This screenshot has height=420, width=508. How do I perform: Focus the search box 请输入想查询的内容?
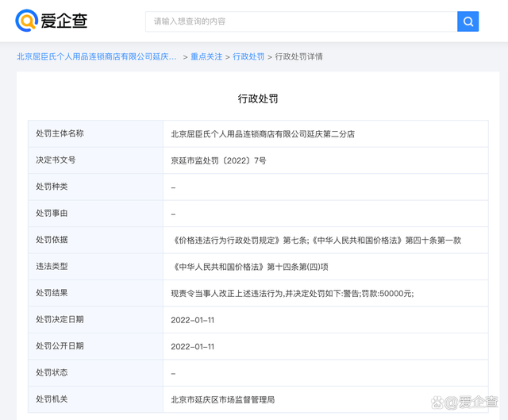coord(302,21)
